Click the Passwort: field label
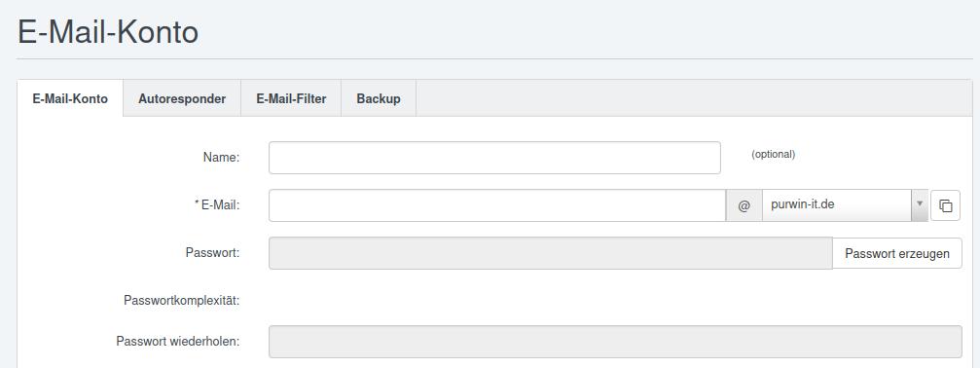The image size is (980, 368). click(x=212, y=253)
